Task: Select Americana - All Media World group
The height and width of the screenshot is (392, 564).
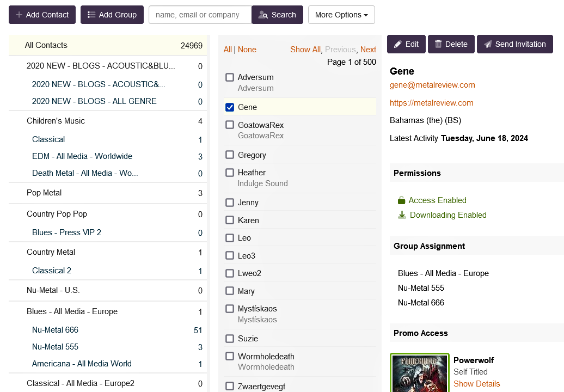Action: pos(108,364)
